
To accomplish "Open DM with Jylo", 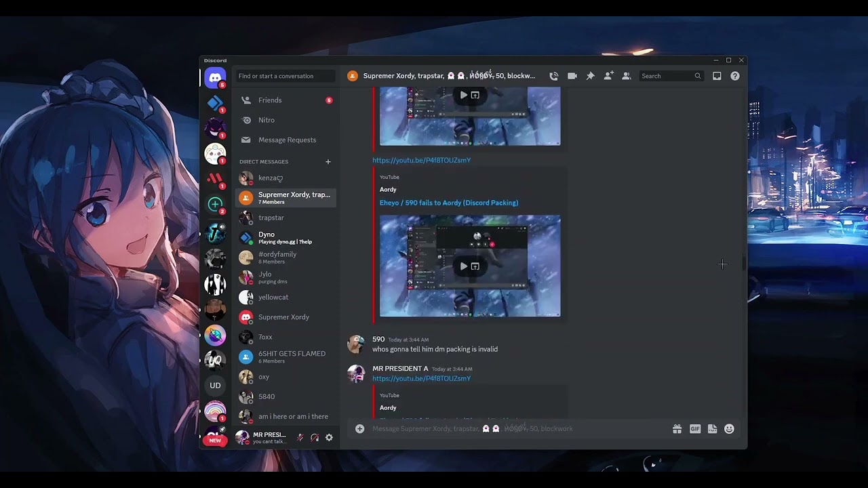I will (285, 277).
